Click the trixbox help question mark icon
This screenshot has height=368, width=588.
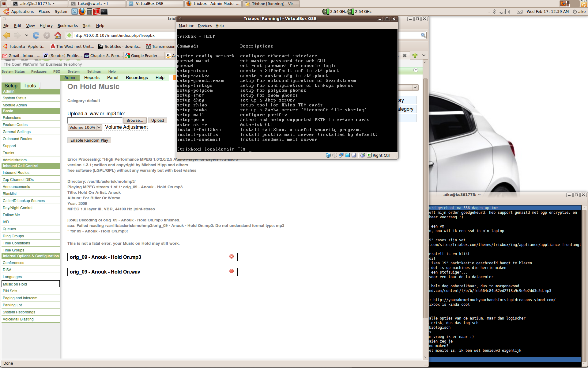416,70
